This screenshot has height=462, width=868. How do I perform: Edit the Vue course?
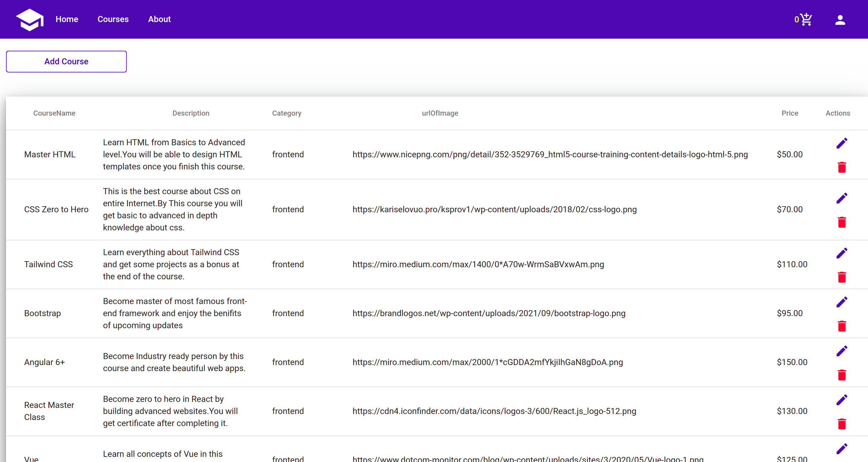tap(842, 448)
